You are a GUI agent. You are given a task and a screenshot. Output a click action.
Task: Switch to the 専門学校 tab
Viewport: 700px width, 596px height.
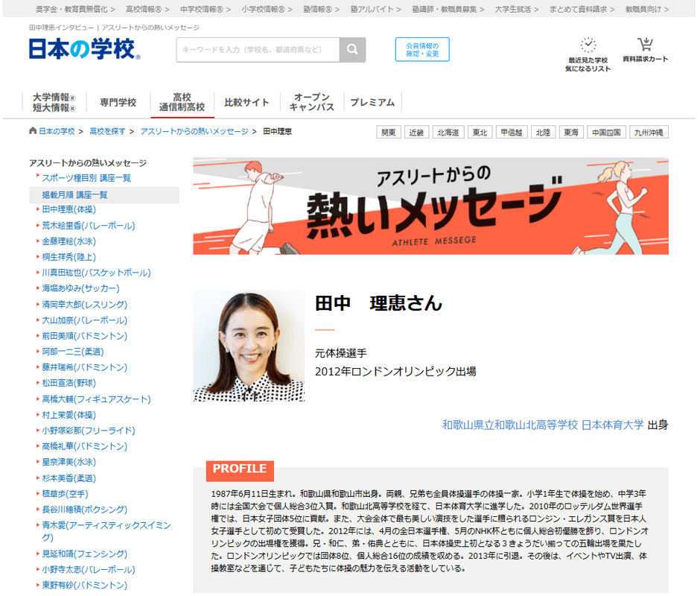click(118, 103)
